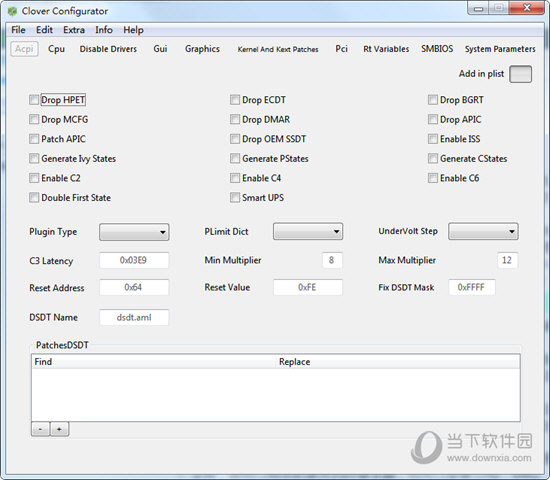The width and height of the screenshot is (550, 480).
Task: Go to the Gui tab
Action: click(x=160, y=49)
